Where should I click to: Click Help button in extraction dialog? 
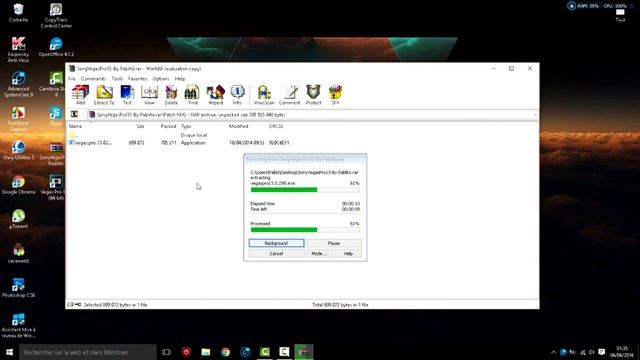348,253
